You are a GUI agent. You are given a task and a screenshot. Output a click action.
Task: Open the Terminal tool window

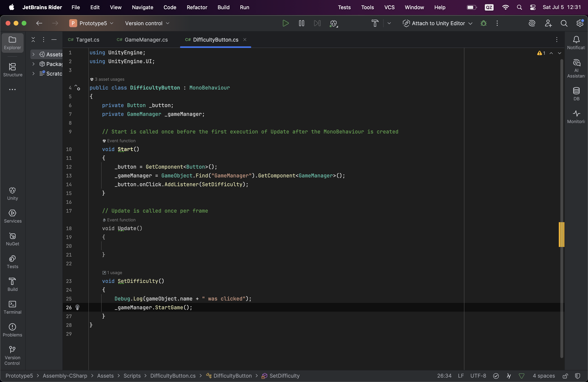pyautogui.click(x=12, y=307)
